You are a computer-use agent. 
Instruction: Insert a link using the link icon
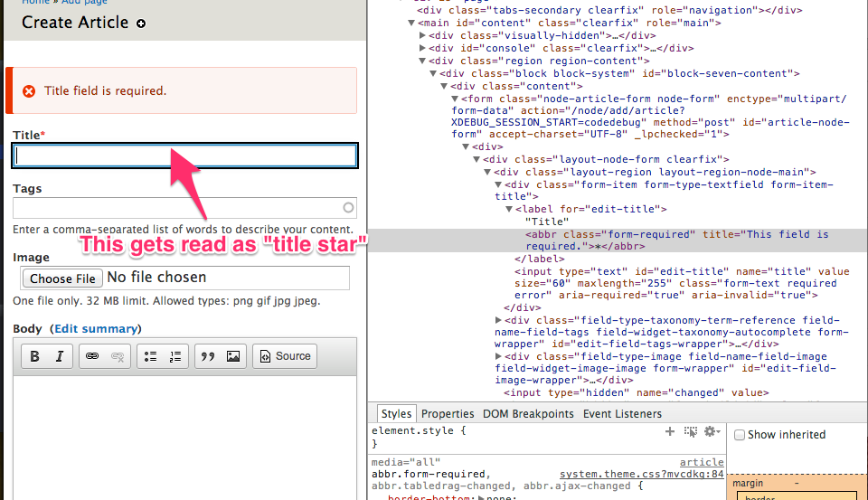91,356
